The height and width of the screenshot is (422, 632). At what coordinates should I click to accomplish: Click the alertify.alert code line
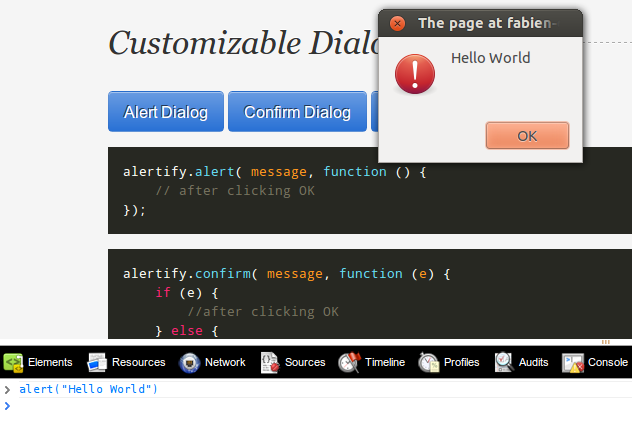274,172
